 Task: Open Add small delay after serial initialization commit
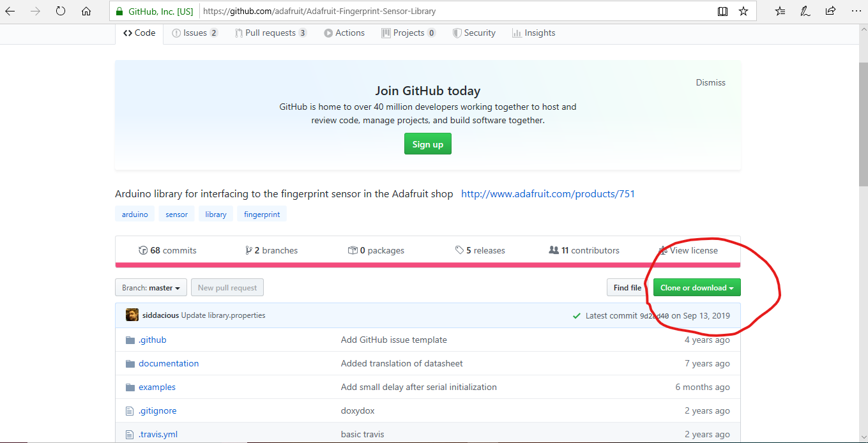coord(419,387)
